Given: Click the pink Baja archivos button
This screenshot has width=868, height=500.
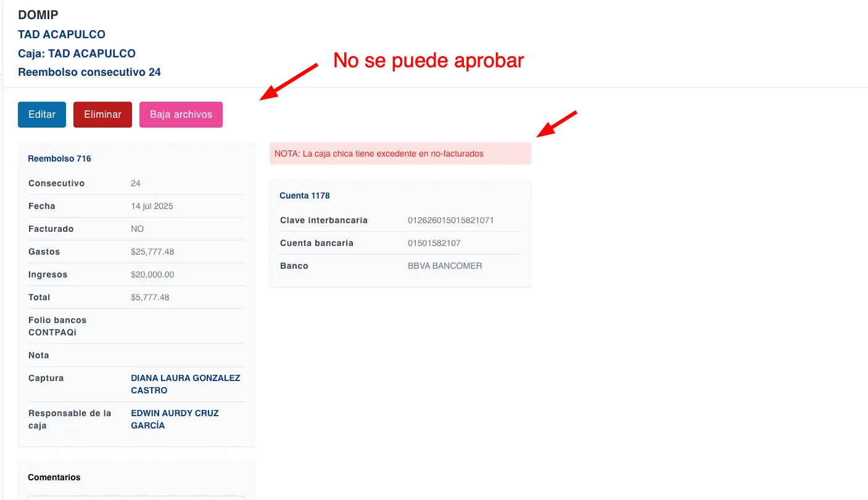Looking at the screenshot, I should click(x=181, y=115).
